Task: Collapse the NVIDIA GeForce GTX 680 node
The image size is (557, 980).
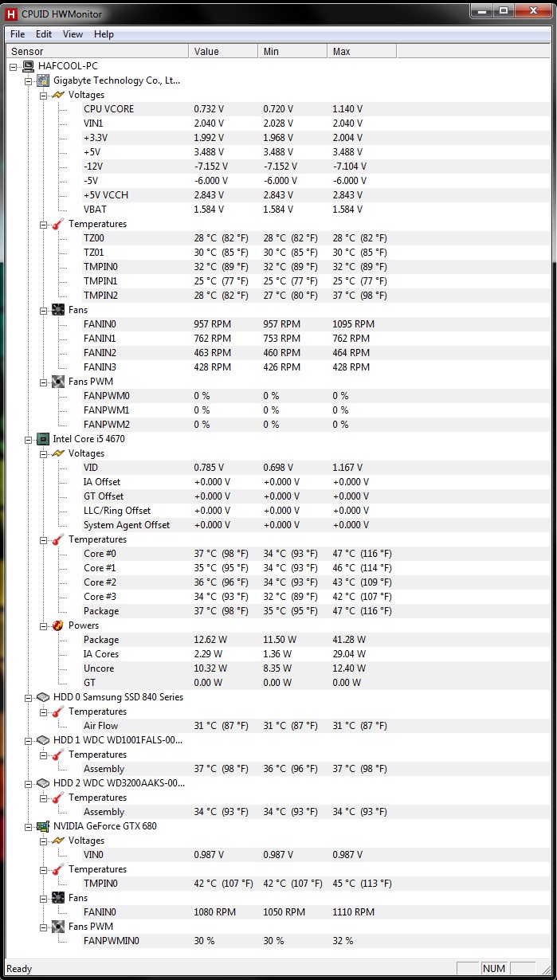Action: point(29,826)
